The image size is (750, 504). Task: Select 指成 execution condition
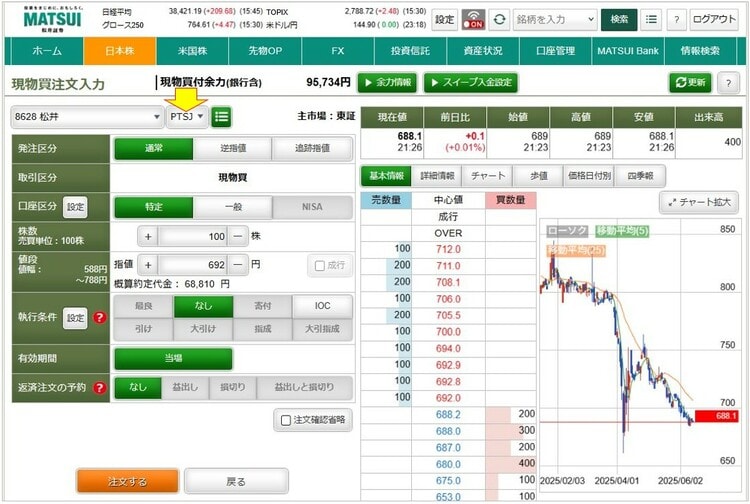[x=263, y=329]
